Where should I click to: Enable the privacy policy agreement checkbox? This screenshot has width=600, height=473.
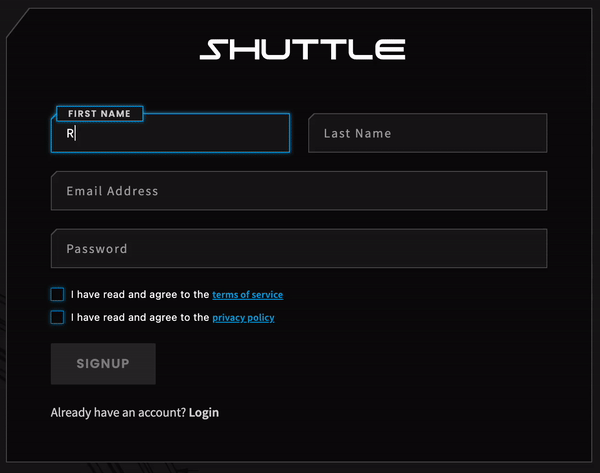tap(57, 318)
